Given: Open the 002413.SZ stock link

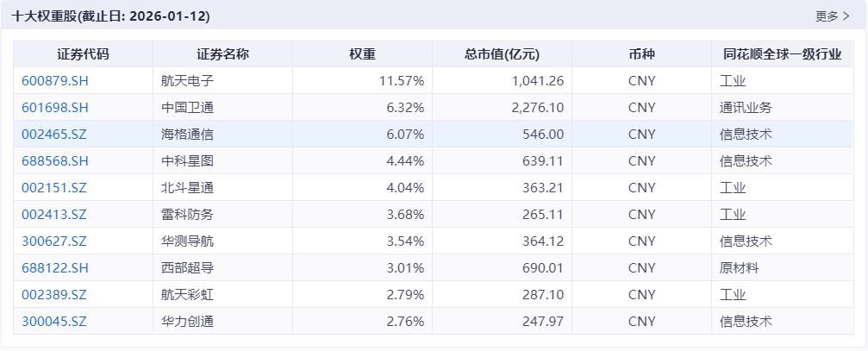Looking at the screenshot, I should 54,215.
